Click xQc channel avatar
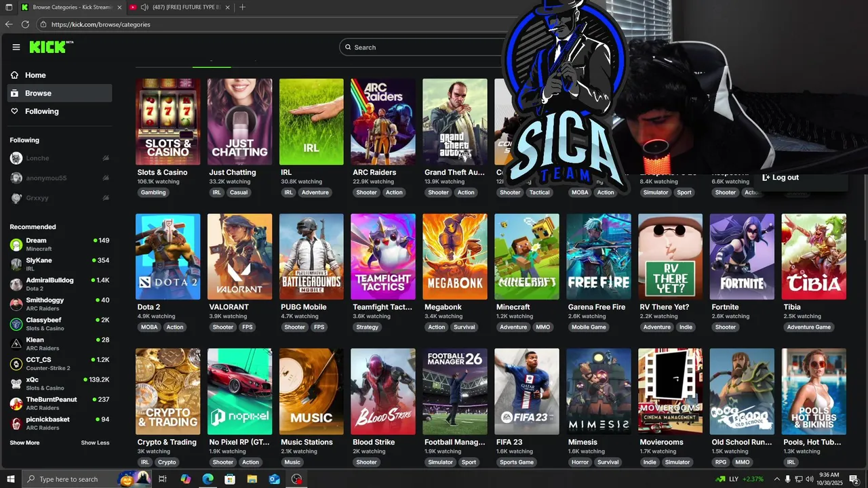 coord(16,384)
